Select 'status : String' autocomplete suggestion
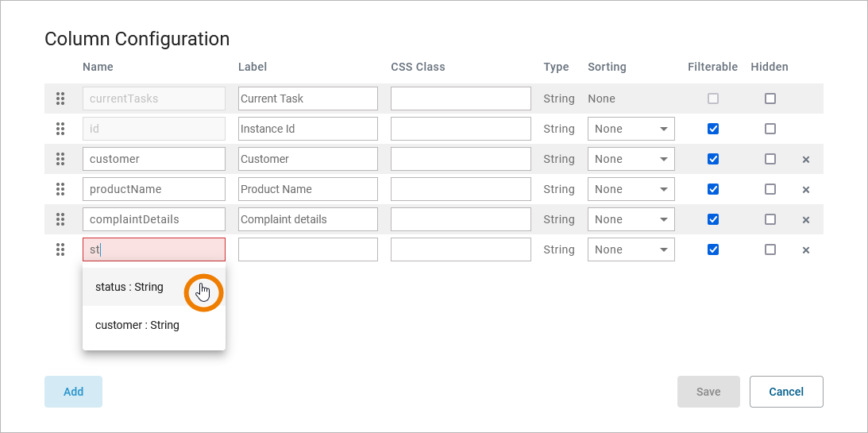Viewport: 868px width, 433px height. pyautogui.click(x=129, y=287)
